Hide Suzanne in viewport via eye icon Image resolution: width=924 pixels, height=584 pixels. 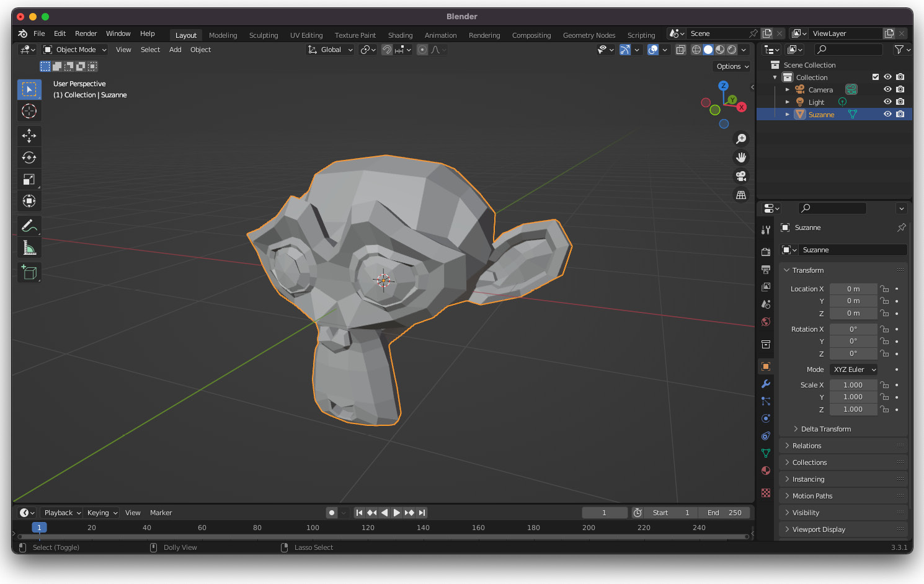pos(887,114)
